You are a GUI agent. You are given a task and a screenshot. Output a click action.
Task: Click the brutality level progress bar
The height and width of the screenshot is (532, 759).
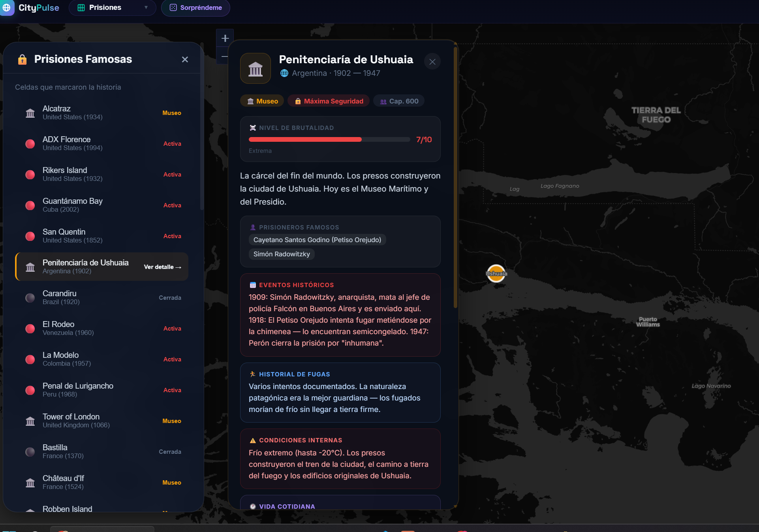coord(329,139)
